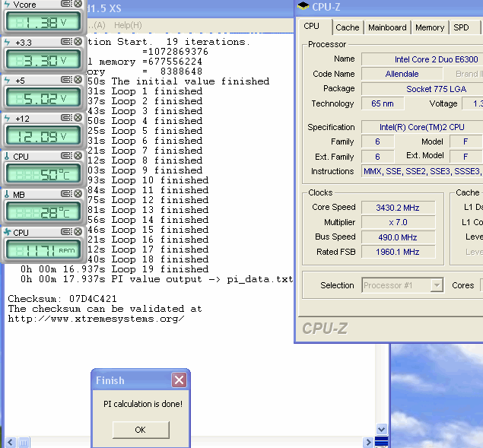
Task: Close the +12 voltage monitor widget
Action: click(76, 118)
